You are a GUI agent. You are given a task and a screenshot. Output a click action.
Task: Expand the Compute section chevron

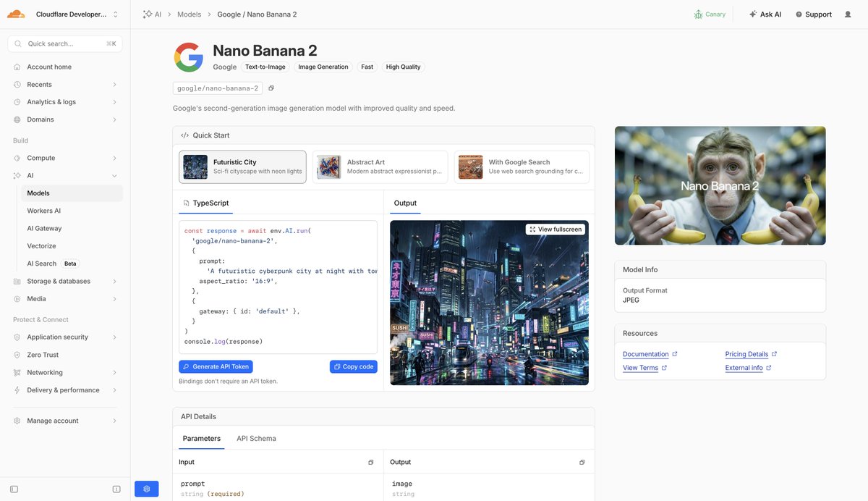coord(114,158)
